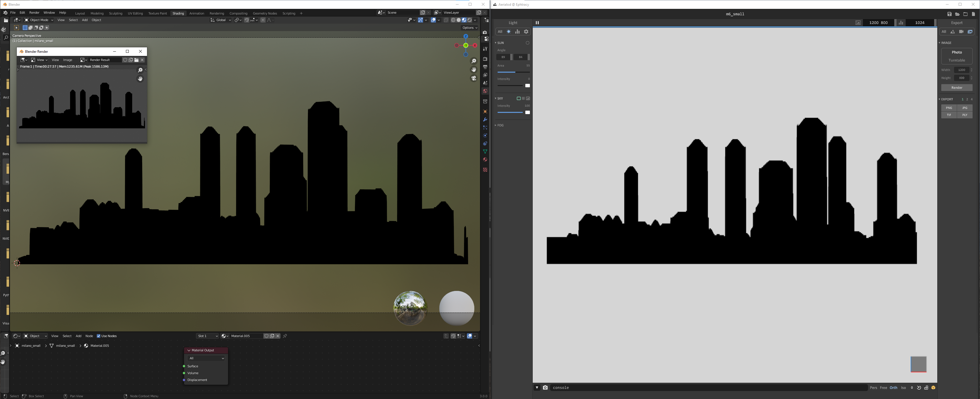Screen dimensions: 980x399
Task: Enable the SUN light checkbox
Action: (x=527, y=42)
